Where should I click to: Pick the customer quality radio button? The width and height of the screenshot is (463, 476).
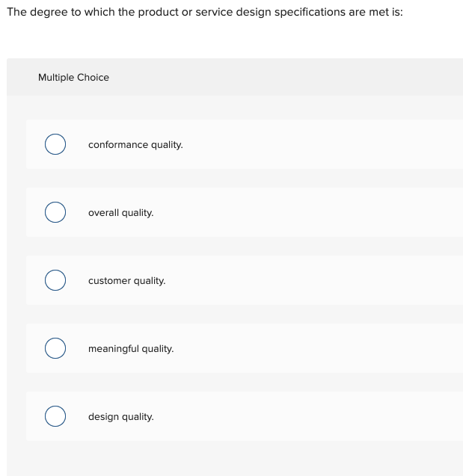(55, 281)
